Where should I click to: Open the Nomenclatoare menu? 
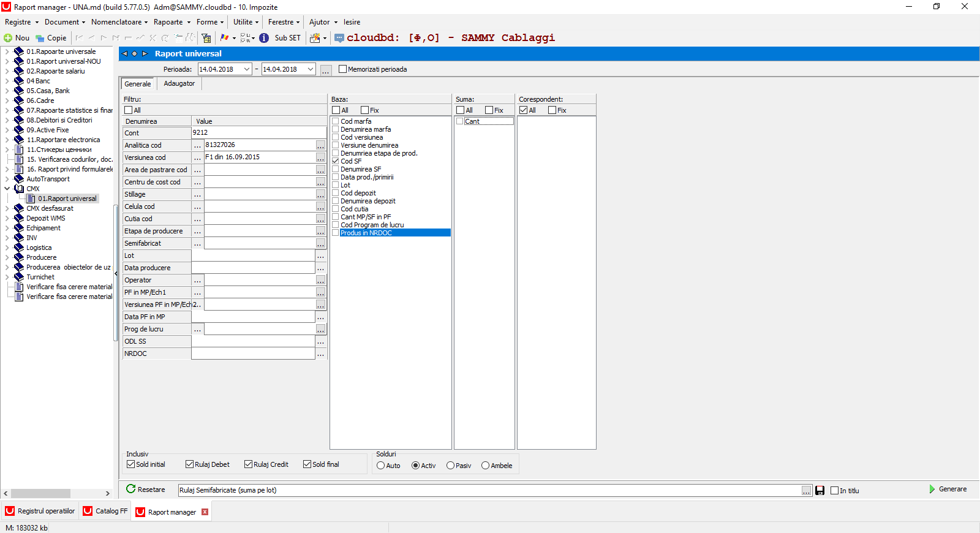coord(119,22)
